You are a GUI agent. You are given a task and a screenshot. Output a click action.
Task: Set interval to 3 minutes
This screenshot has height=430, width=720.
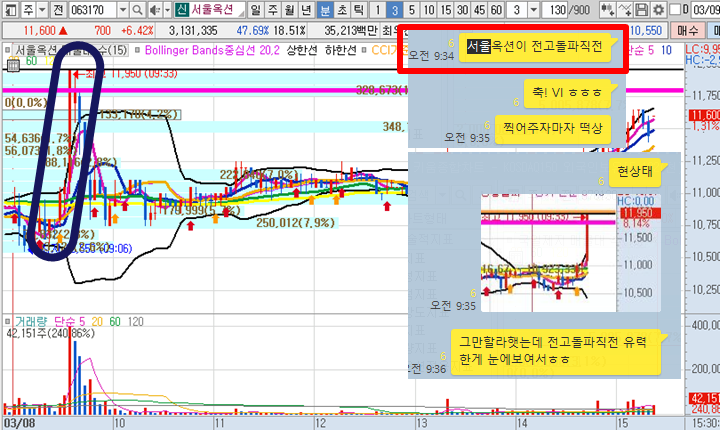[x=394, y=9]
